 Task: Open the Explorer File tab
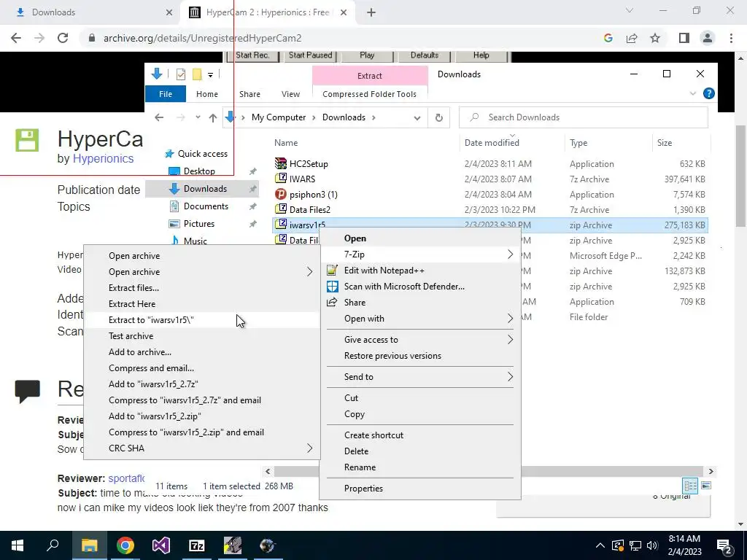click(166, 94)
